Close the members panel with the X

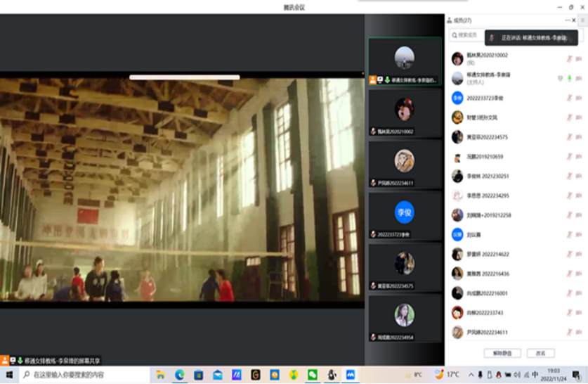(574, 20)
